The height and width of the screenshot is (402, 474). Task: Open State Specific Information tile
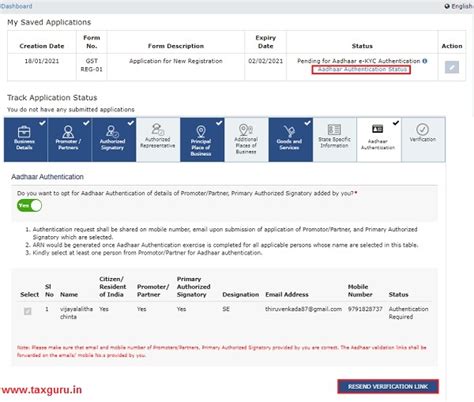pyautogui.click(x=335, y=140)
